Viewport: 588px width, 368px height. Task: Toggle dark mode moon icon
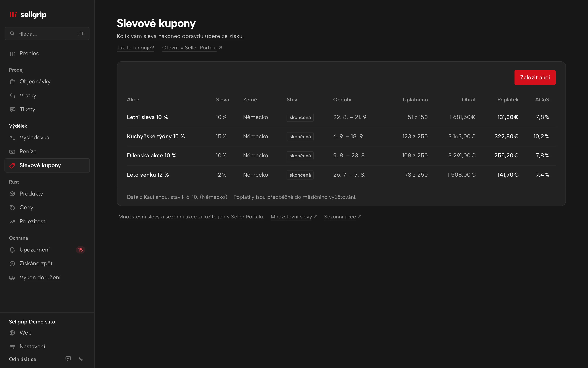[x=81, y=359]
